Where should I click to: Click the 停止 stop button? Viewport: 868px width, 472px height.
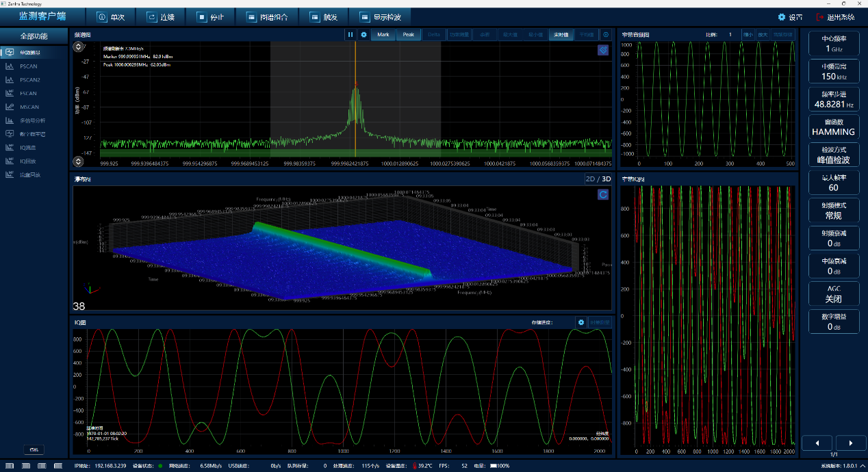point(209,16)
